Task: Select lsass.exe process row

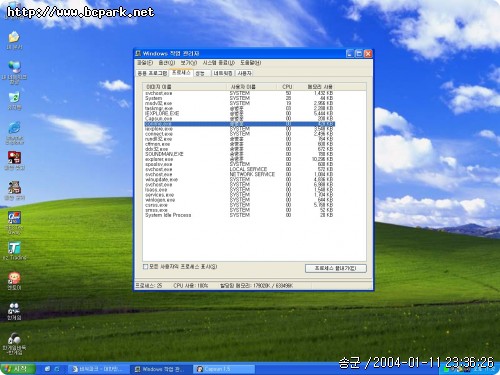Action: point(239,190)
